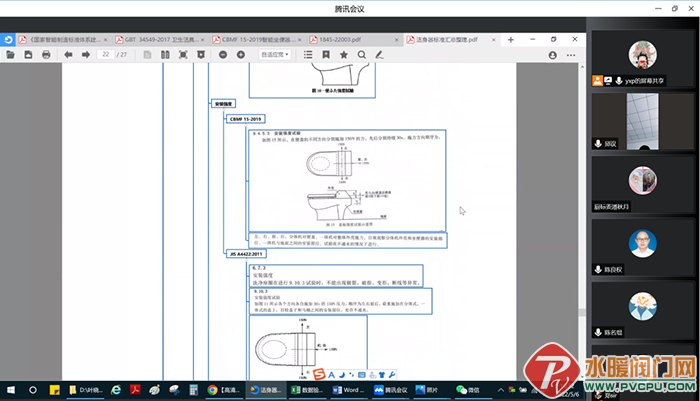Open a file with the folder icon
700x401 pixels.
10,54
